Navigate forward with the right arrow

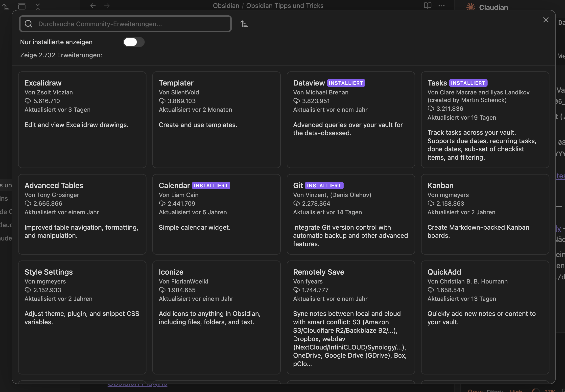tap(107, 6)
